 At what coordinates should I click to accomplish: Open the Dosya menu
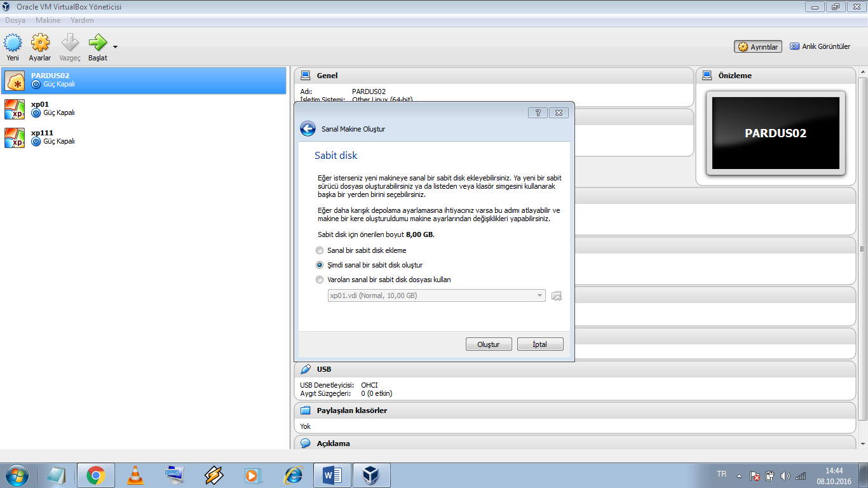pos(15,20)
